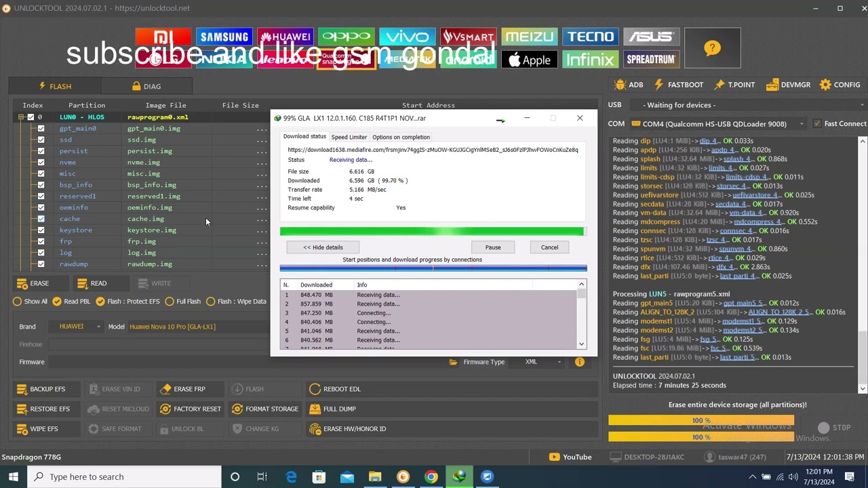The image size is (868, 488).
Task: Select the Samsung brand logo
Action: (x=224, y=37)
